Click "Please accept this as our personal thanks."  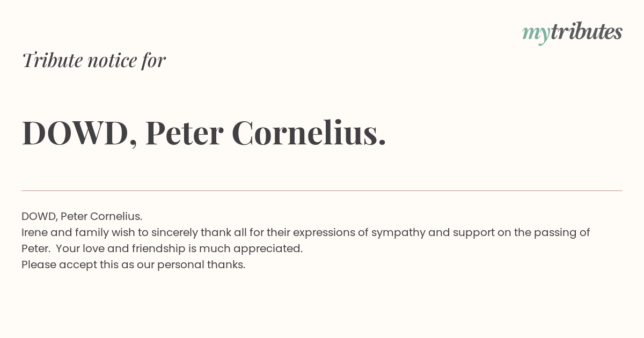(x=133, y=265)
